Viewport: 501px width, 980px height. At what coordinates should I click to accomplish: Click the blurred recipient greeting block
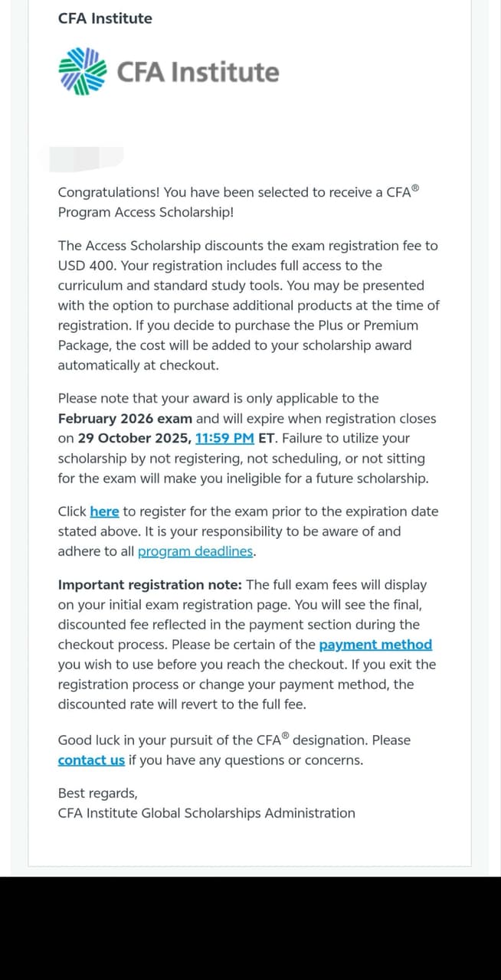point(86,159)
